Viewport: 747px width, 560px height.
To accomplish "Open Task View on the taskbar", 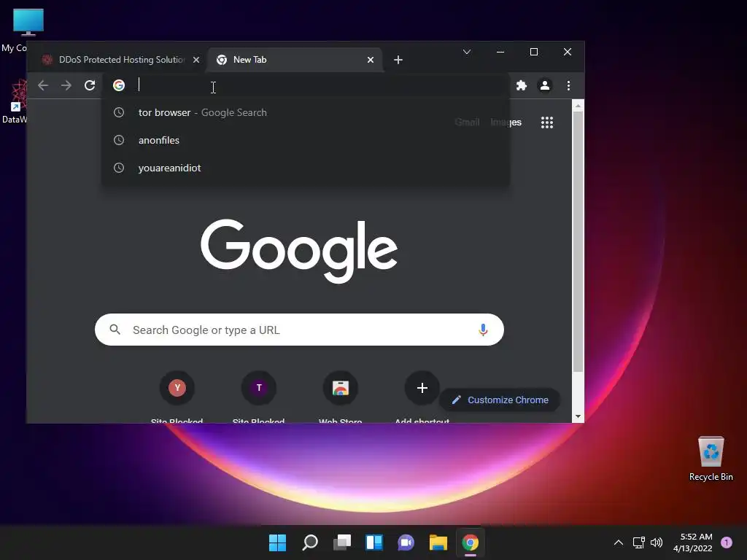I will [x=342, y=542].
